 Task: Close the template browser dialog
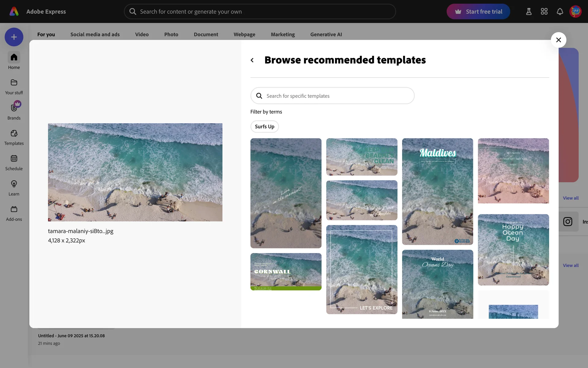pos(558,40)
